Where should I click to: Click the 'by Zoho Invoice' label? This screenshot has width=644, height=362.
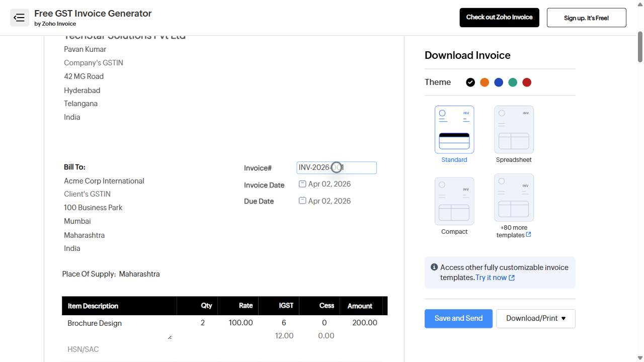55,23
